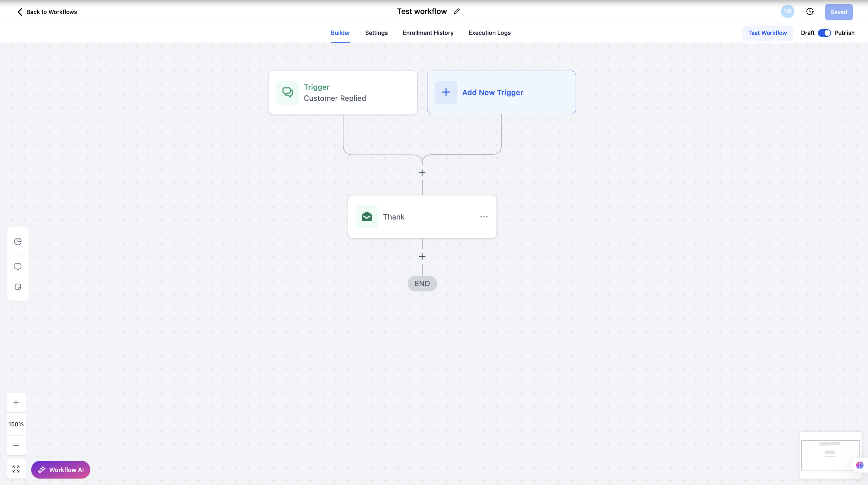Open the Thank action three-dot menu
868x485 pixels.
[x=484, y=217]
